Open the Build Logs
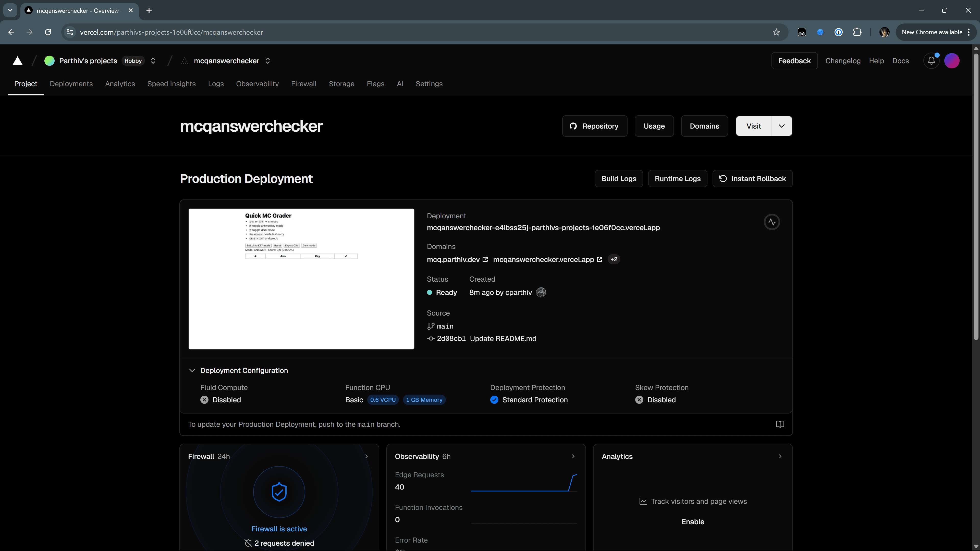The image size is (980, 551). click(619, 179)
